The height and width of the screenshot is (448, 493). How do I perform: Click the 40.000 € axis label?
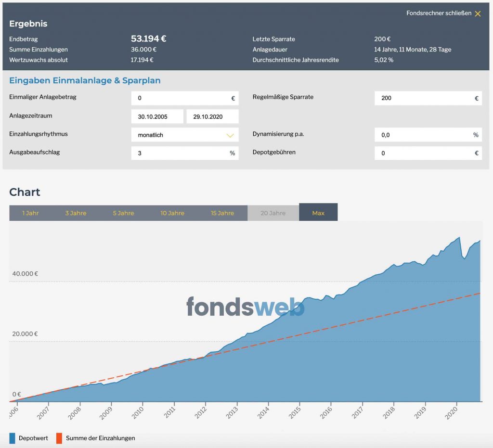[25, 274]
